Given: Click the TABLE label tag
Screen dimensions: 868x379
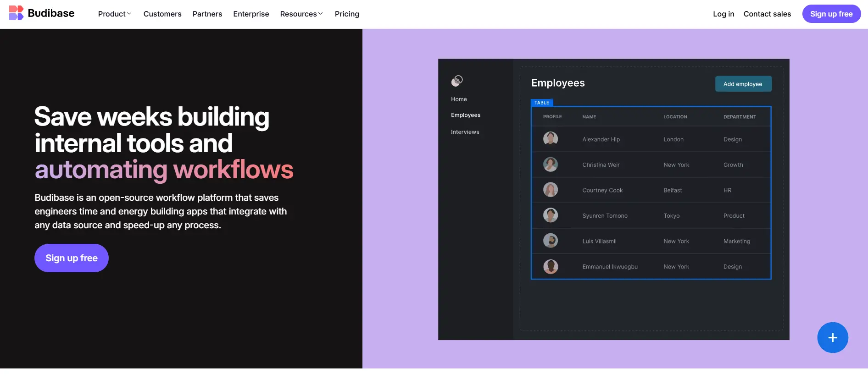Looking at the screenshot, I should (x=542, y=103).
